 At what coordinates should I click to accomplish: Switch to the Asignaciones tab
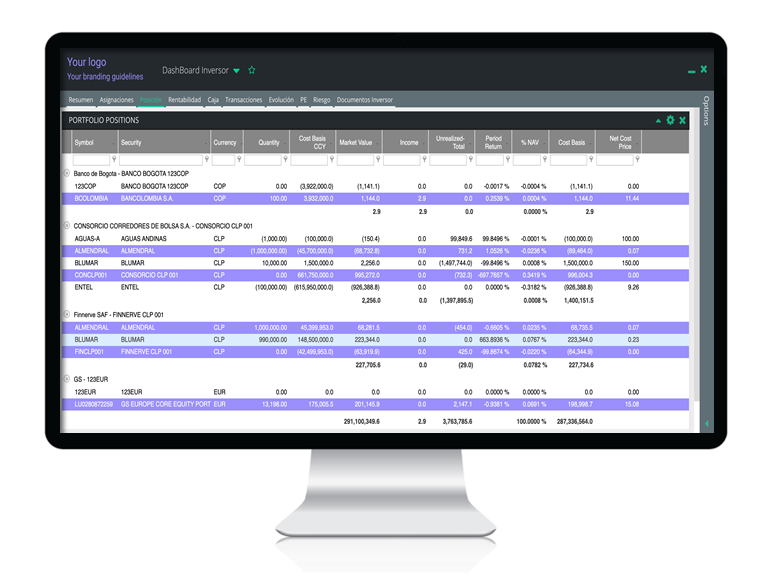coord(117,100)
